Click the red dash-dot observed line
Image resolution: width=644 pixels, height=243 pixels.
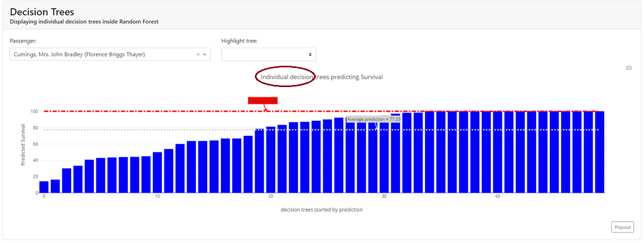pos(155,111)
